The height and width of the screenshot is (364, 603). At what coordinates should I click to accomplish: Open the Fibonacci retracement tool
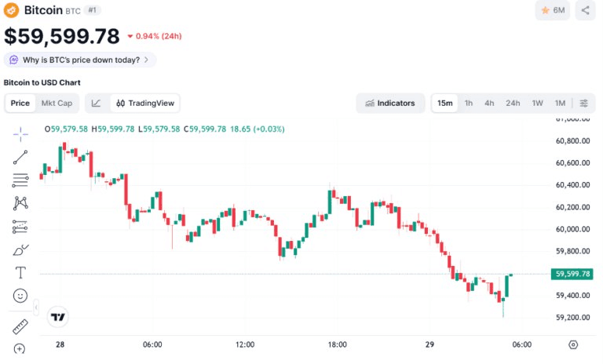(x=20, y=180)
